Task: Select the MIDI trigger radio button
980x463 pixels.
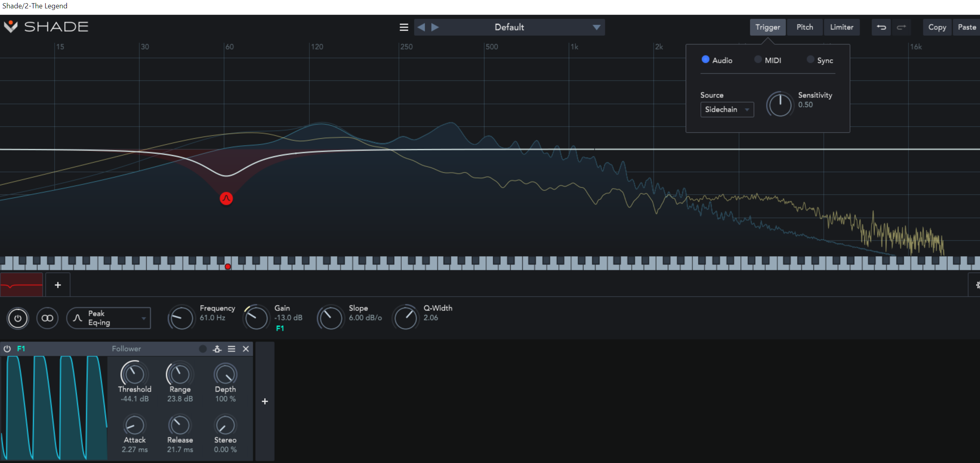Action: [x=758, y=59]
